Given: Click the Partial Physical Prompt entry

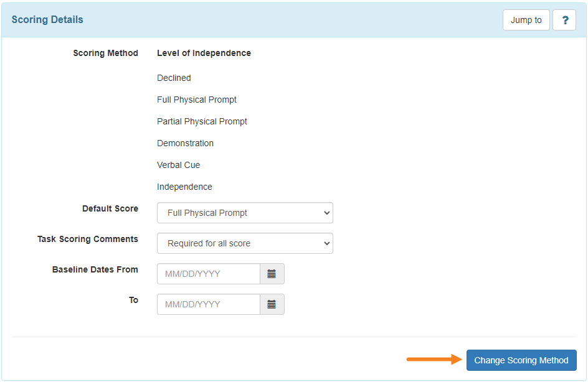Looking at the screenshot, I should pyautogui.click(x=202, y=121).
